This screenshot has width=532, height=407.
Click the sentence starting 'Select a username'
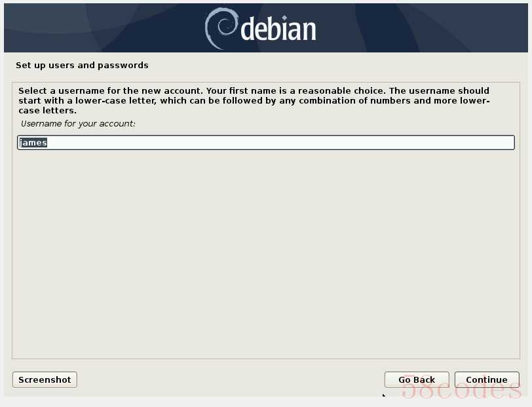[111, 90]
